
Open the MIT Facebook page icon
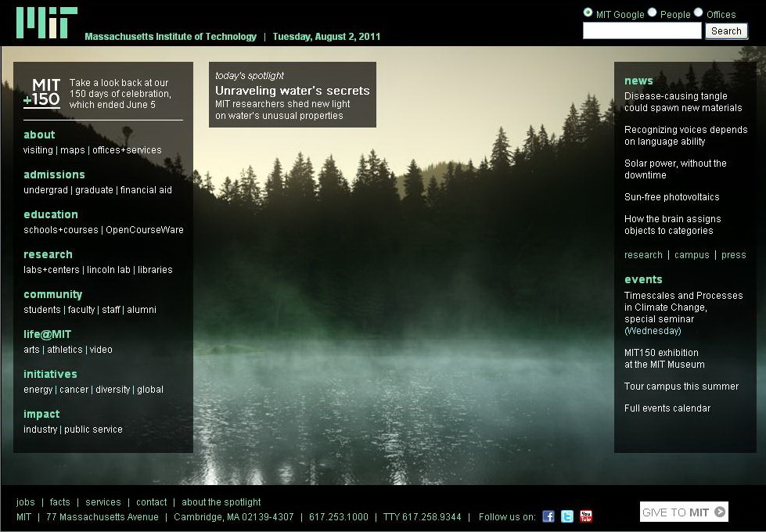tap(548, 516)
